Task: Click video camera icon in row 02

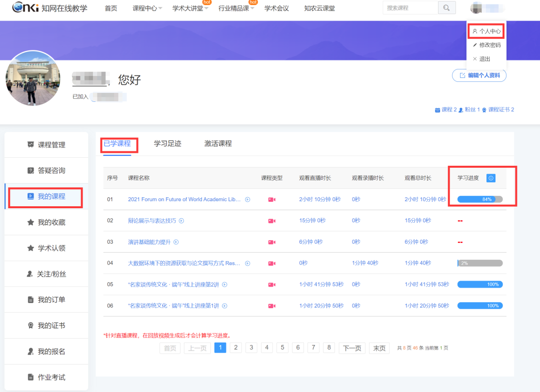Action: [x=271, y=221]
